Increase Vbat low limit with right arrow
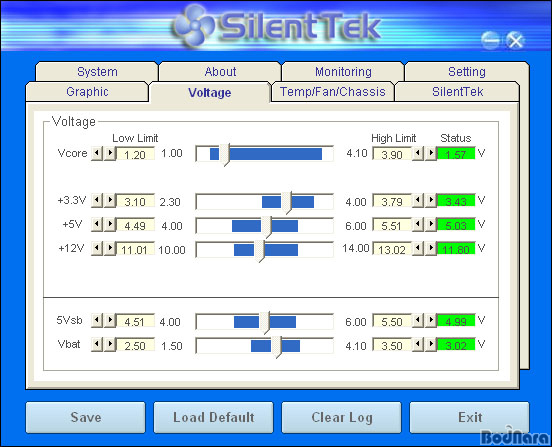The height and width of the screenshot is (447, 552). click(110, 345)
